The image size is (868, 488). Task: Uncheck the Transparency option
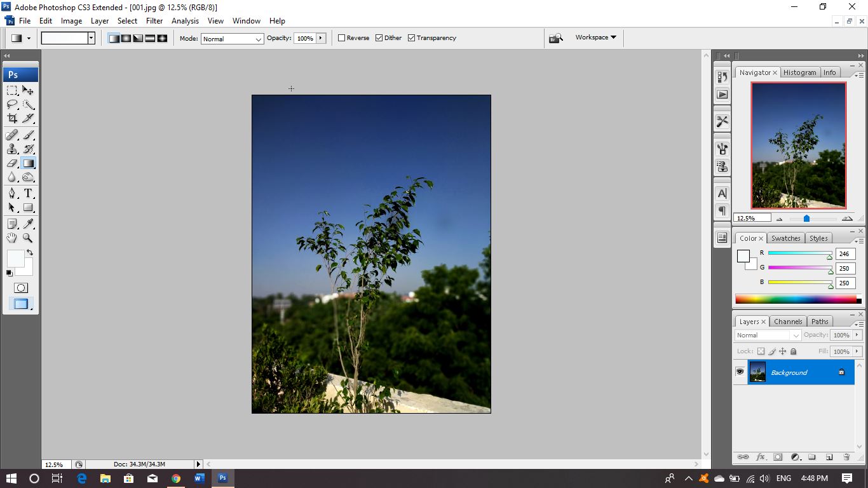(411, 37)
